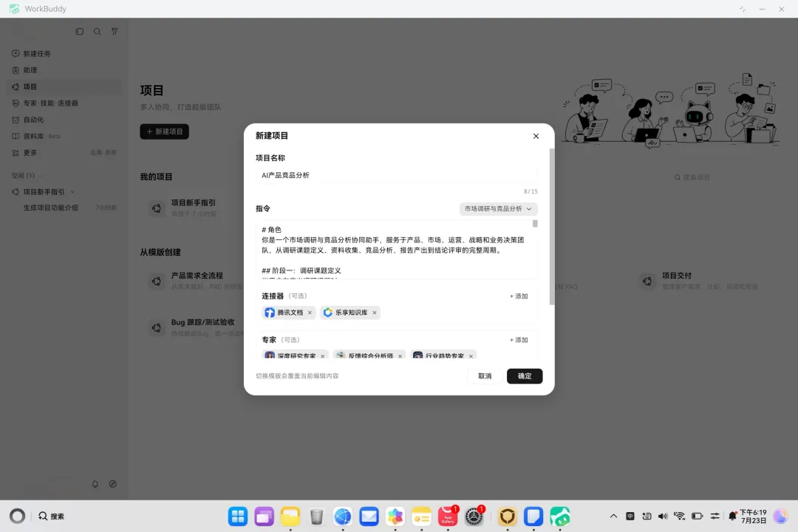The height and width of the screenshot is (532, 798).
Task: Open the clock showing 下午6:19
Action: pyautogui.click(x=753, y=516)
